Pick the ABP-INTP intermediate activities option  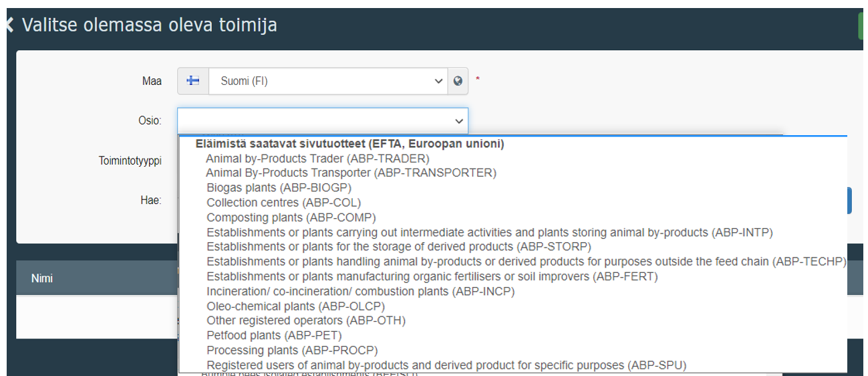489,232
